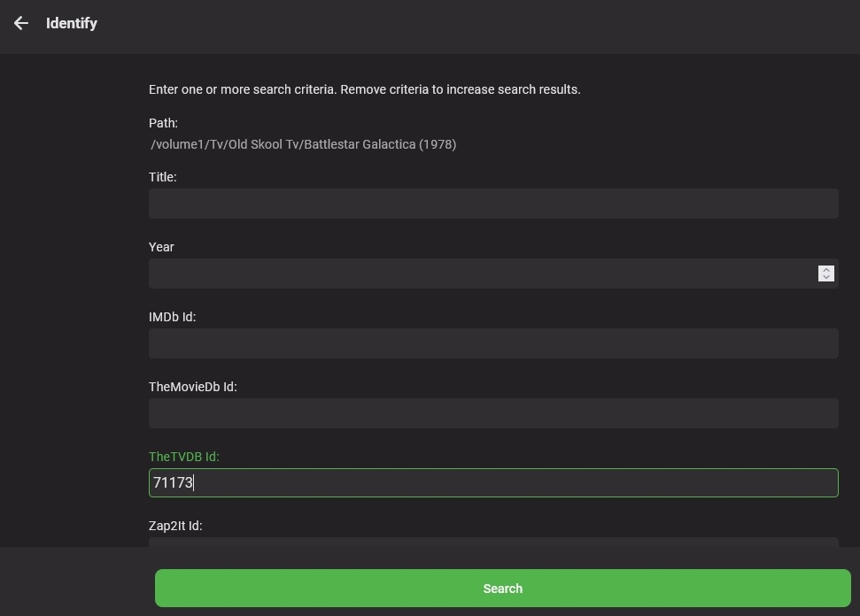Click the TheMovieDb Id input box
The height and width of the screenshot is (616, 860).
tap(492, 413)
